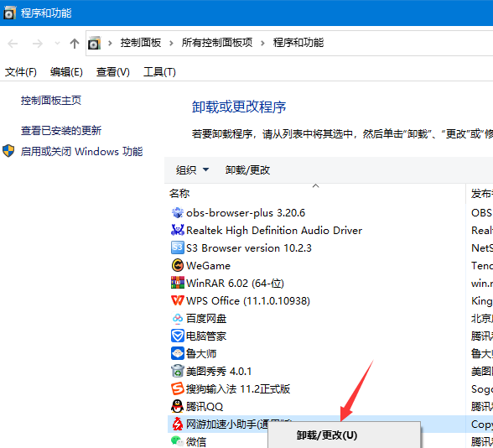Go up one folder level arrow
The image size is (493, 448).
point(74,44)
